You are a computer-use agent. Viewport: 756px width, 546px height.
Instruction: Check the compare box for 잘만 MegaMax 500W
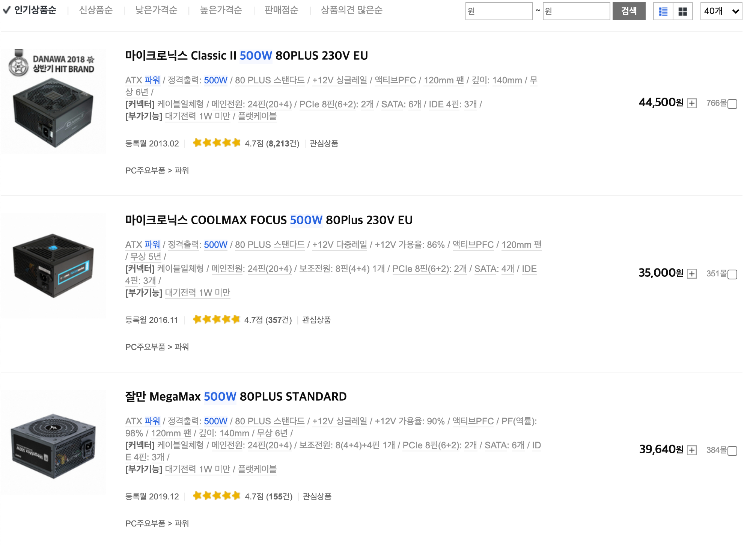(732, 451)
